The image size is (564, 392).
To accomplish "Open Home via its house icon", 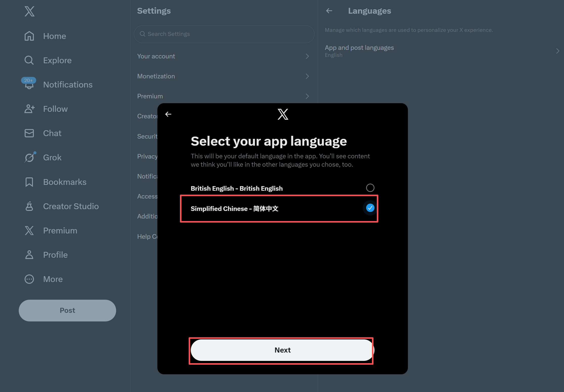I will tap(29, 36).
